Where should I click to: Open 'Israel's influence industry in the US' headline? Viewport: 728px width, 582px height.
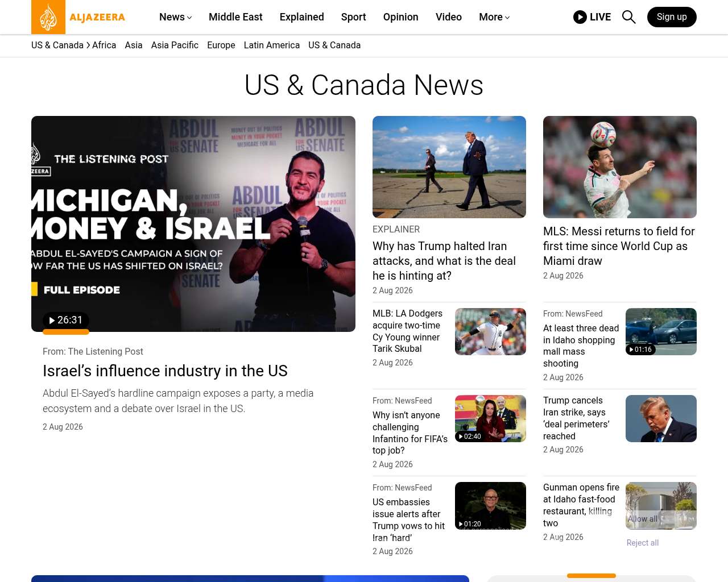[x=165, y=371]
